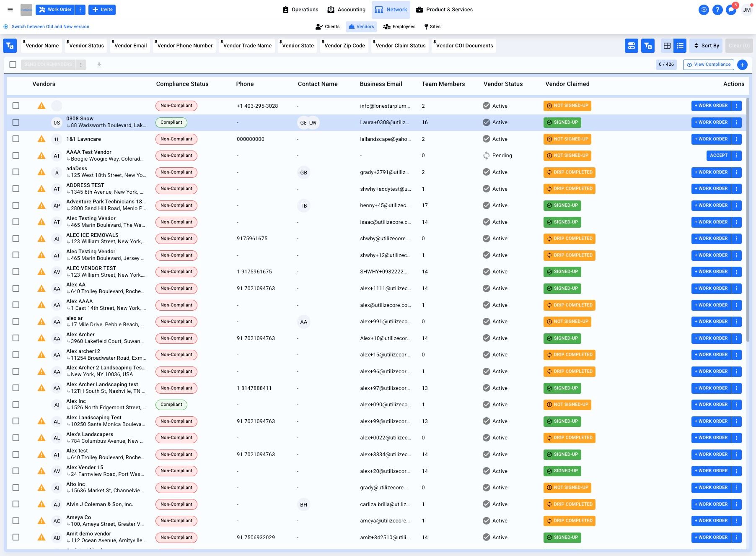
Task: Click the blue plus add vendor icon
Action: pyautogui.click(x=742, y=65)
